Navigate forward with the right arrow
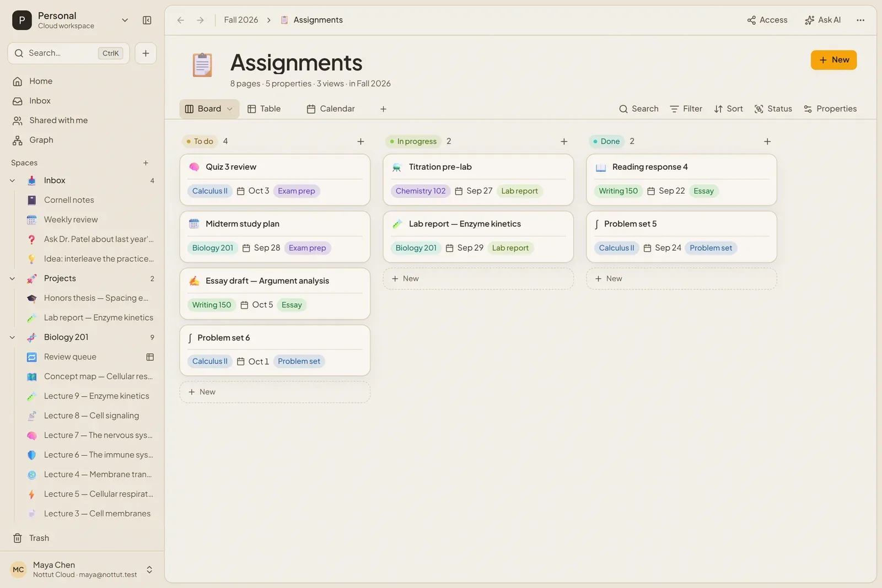882x588 pixels. pyautogui.click(x=200, y=20)
